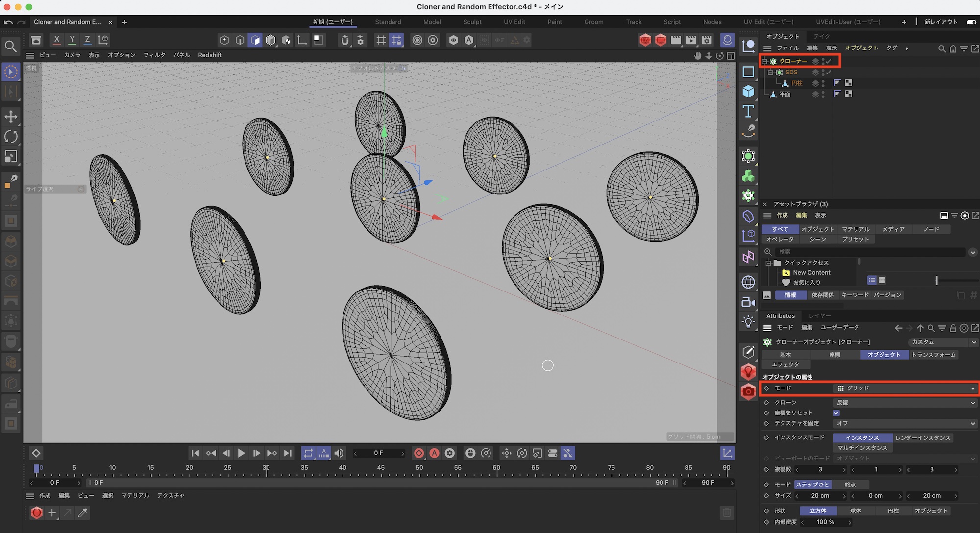Screen dimensions: 980x533
Task: Add a cube primitive from the object palette
Action: coord(748,92)
